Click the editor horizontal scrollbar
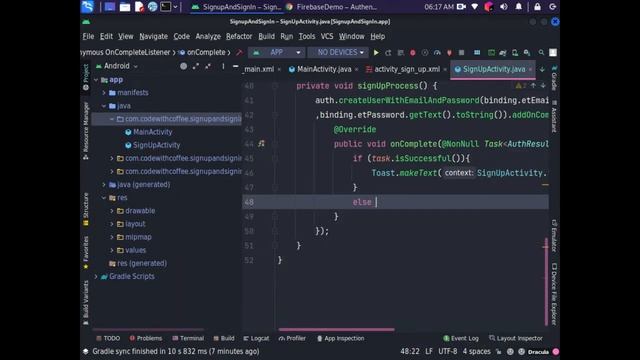The image size is (640, 360). click(336, 329)
